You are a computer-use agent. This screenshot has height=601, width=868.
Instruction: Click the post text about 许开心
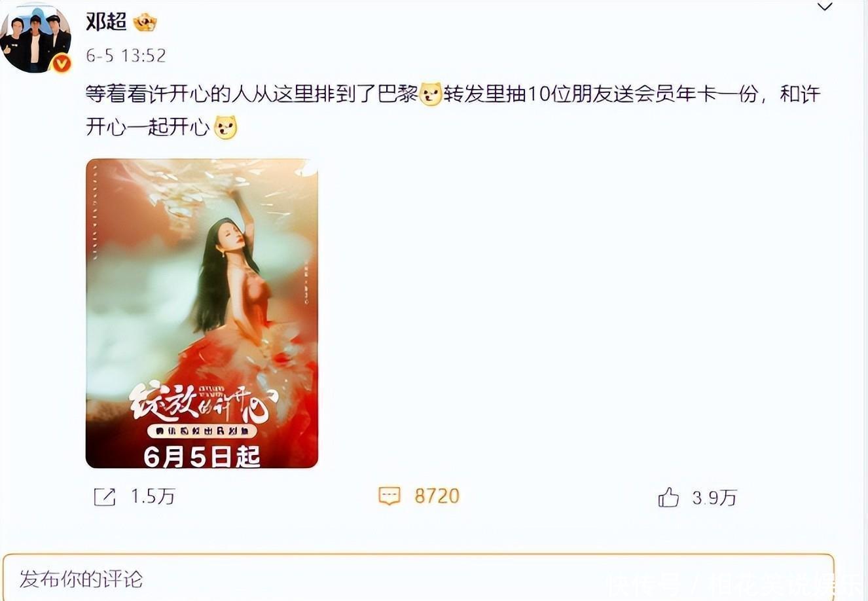(x=453, y=110)
